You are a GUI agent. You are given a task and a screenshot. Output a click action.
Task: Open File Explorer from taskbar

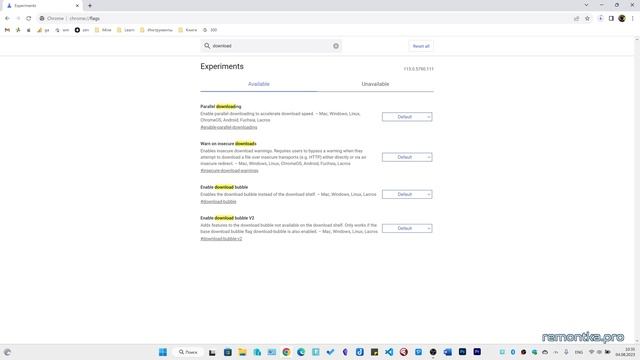pos(242,352)
